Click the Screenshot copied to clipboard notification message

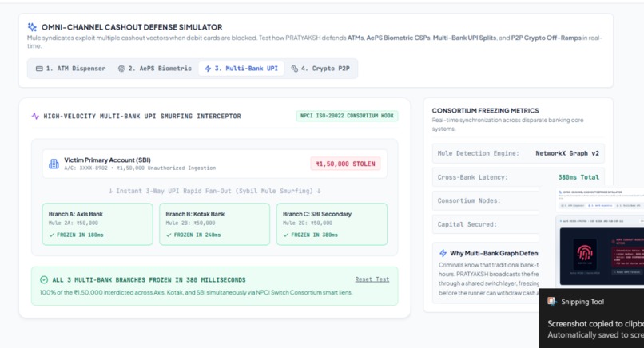(x=595, y=324)
